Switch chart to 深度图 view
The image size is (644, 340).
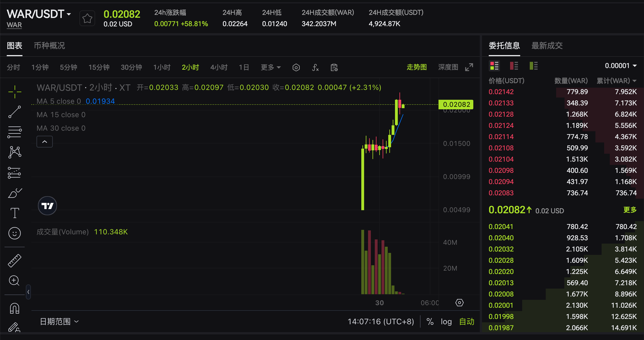click(x=448, y=67)
